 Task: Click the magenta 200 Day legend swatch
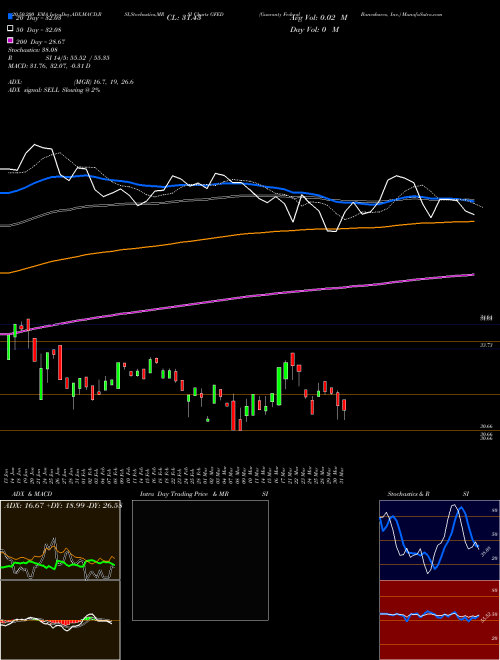pyautogui.click(x=10, y=41)
